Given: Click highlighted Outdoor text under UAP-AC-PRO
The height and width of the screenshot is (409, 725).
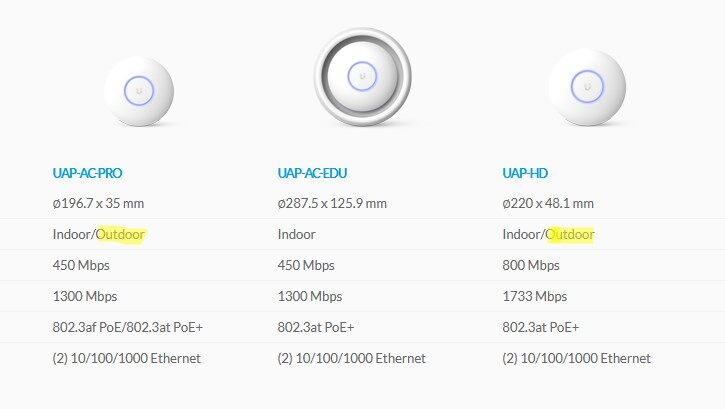Looking at the screenshot, I should click(121, 234).
